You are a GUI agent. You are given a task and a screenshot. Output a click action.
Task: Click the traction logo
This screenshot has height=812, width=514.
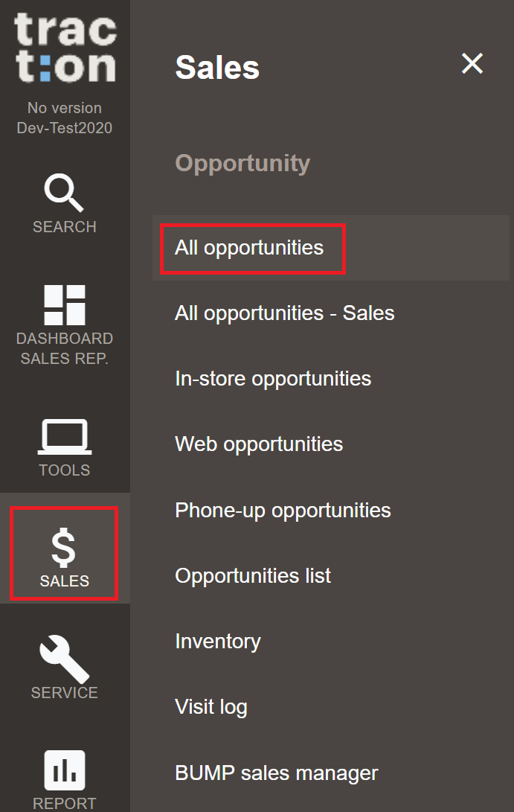click(65, 48)
